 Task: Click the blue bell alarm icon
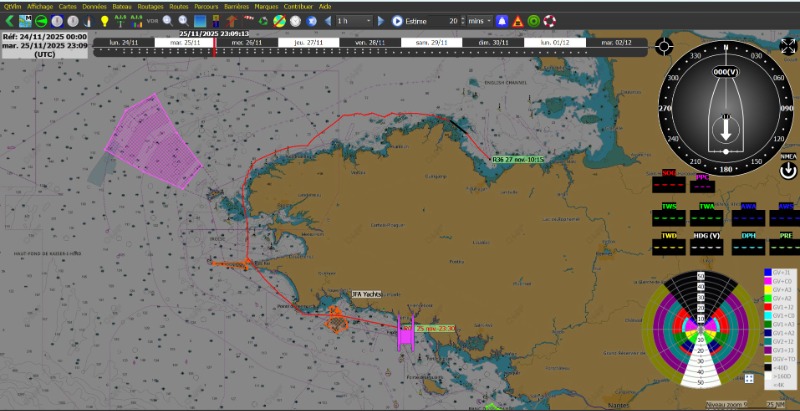tap(502, 20)
